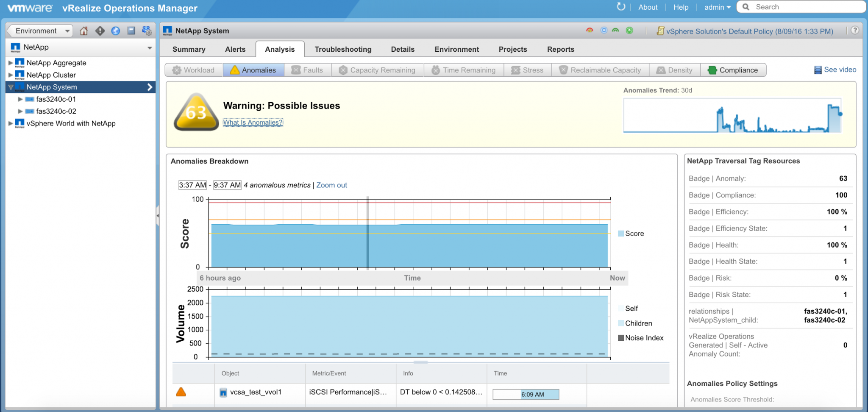Click the policy document icon
Image resolution: width=868 pixels, height=412 pixels.
660,31
